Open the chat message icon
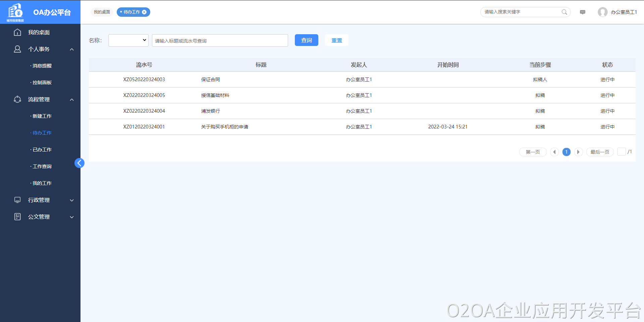This screenshot has width=644, height=322. click(583, 12)
